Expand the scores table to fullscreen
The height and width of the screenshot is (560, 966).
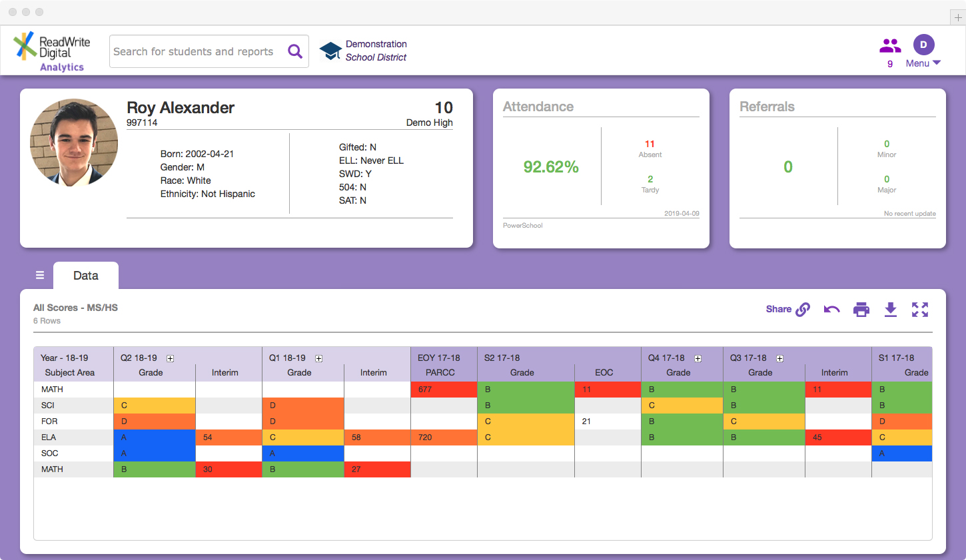[x=920, y=309]
